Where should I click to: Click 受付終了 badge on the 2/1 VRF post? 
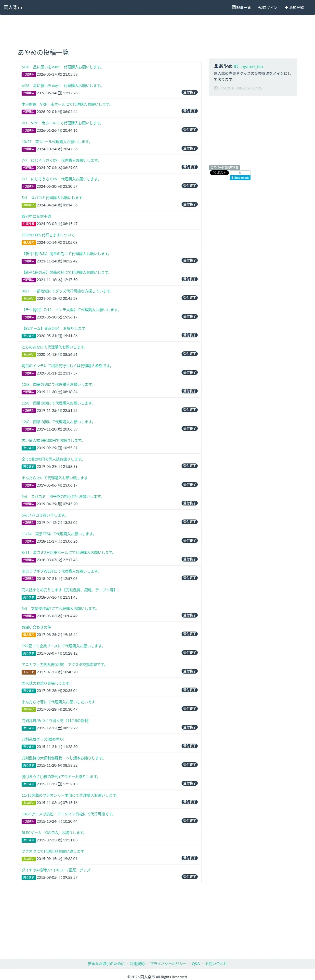[189, 130]
